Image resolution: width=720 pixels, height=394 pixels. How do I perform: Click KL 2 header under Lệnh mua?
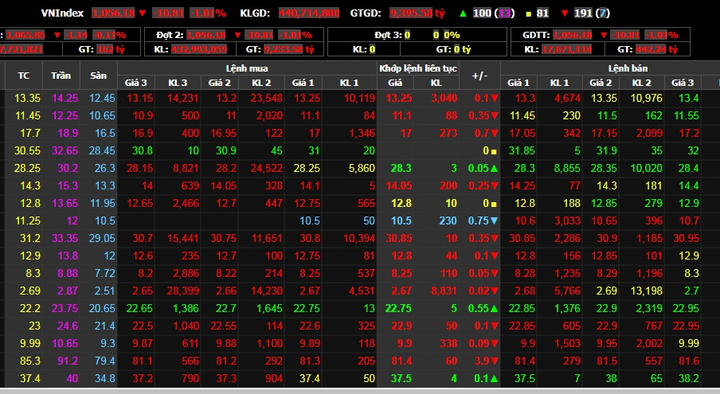[261, 83]
